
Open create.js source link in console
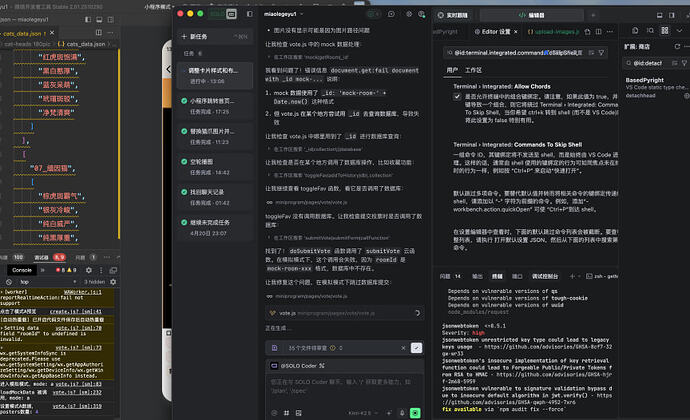[x=76, y=311]
